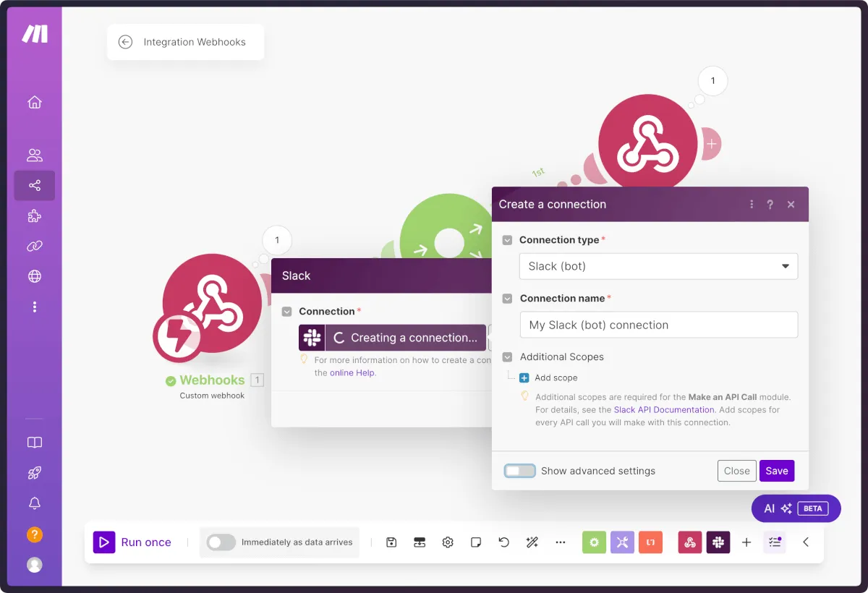Screen dimensions: 868x593
Task: Click the dialog help question mark icon
Action: 770,205
